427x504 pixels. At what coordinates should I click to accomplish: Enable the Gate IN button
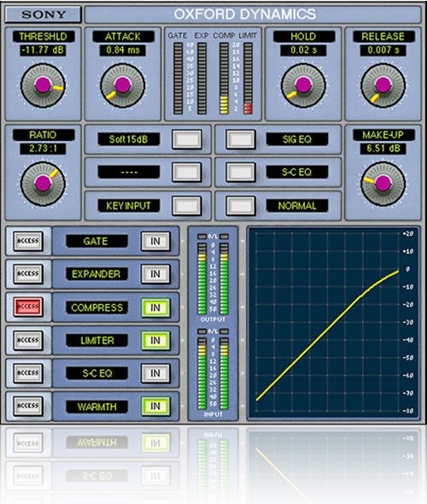point(155,242)
